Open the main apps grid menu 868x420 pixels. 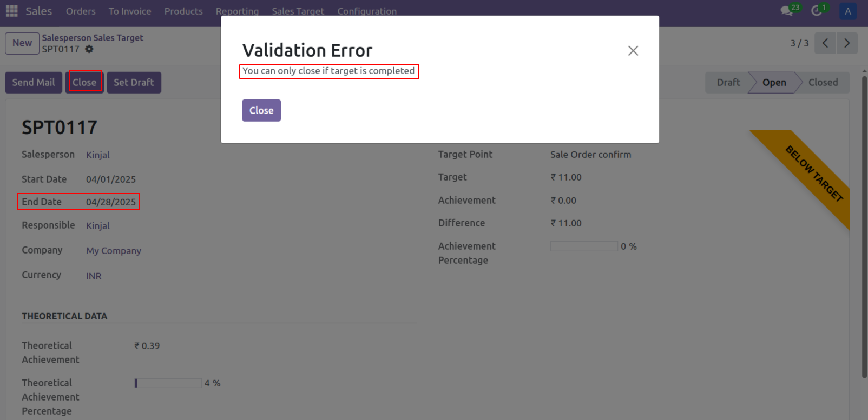click(11, 11)
